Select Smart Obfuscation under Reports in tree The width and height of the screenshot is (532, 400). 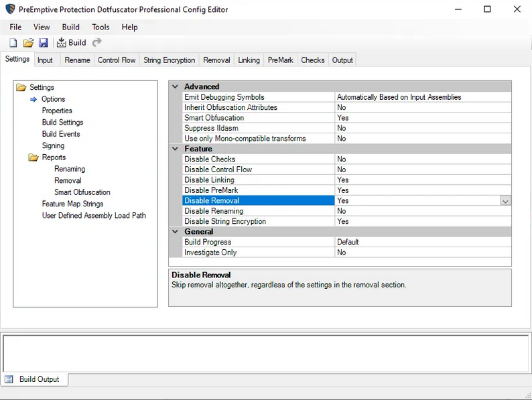tap(82, 192)
